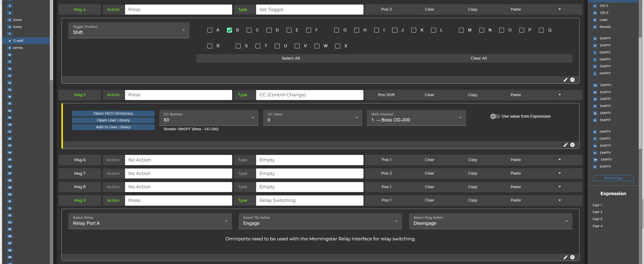This screenshot has height=264, width=644.
Task: Enable Use value from Expression switch
Action: click(495, 116)
